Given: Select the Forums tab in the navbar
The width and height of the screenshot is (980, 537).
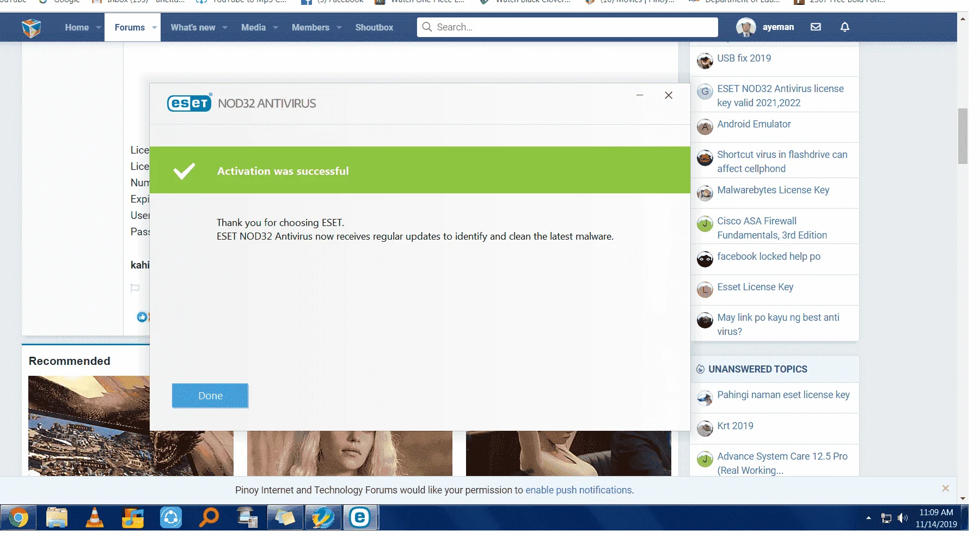Looking at the screenshot, I should [x=130, y=27].
